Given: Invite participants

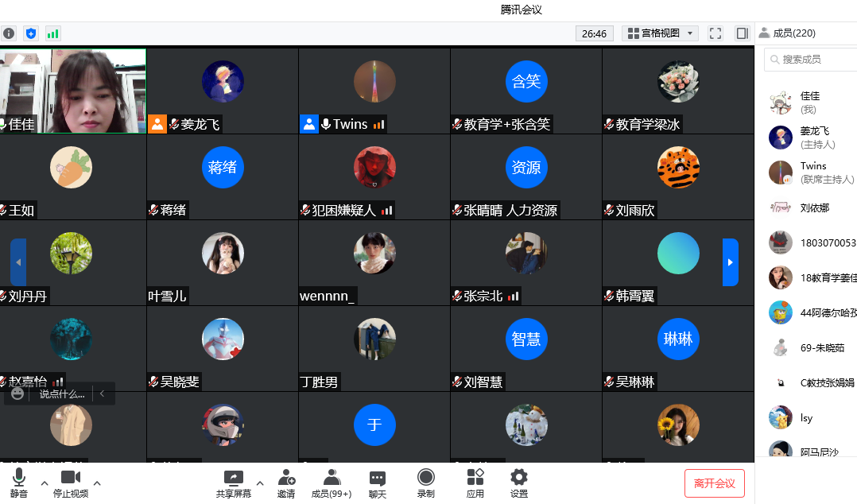Looking at the screenshot, I should [286, 484].
